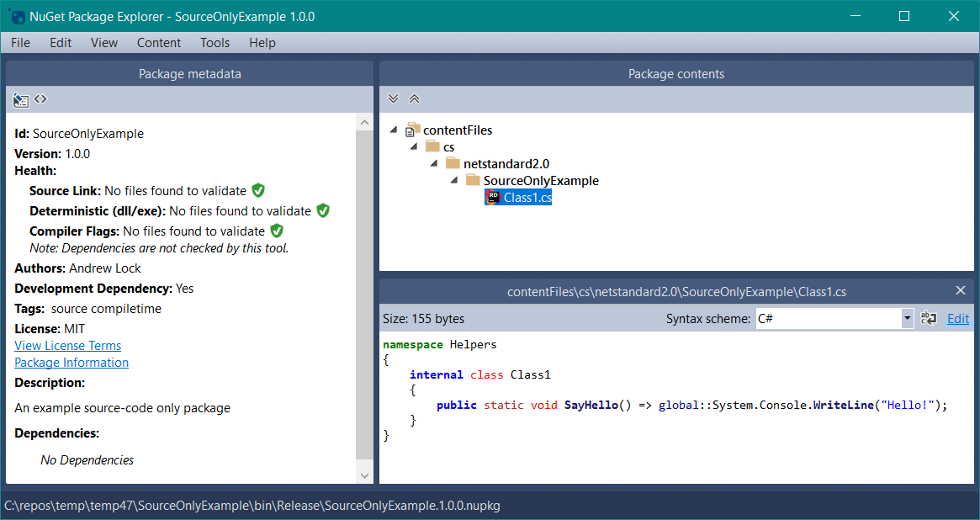The image size is (980, 520).
Task: Open the Content menu
Action: [159, 43]
